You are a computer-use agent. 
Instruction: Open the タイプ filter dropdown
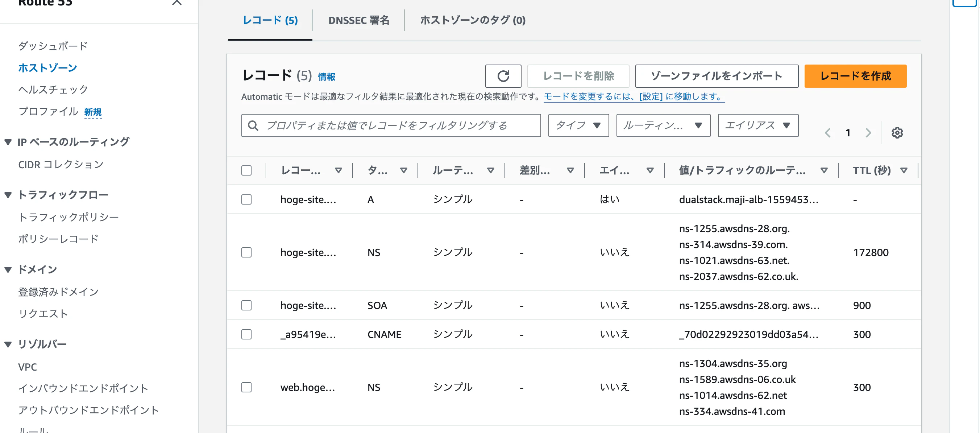coord(578,125)
